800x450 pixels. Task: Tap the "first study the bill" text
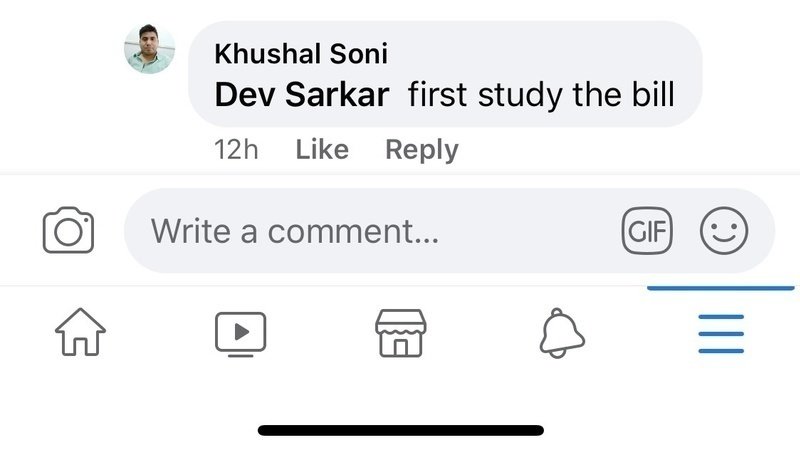point(542,96)
